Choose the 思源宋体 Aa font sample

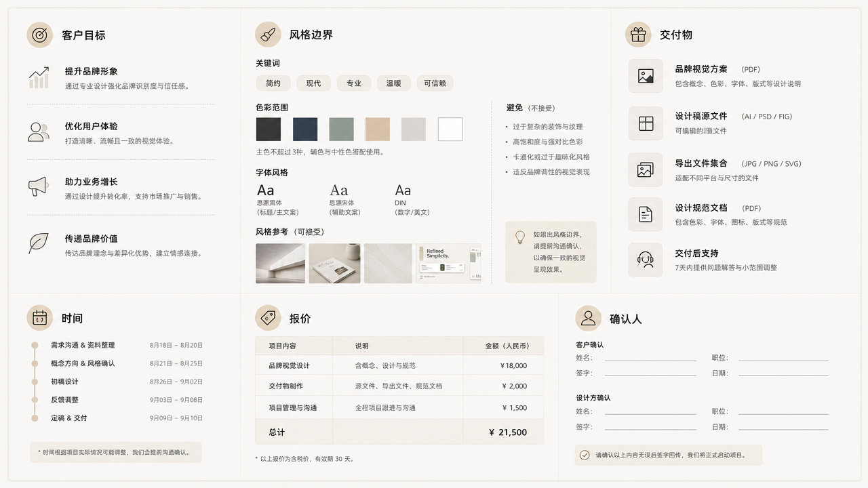click(338, 190)
